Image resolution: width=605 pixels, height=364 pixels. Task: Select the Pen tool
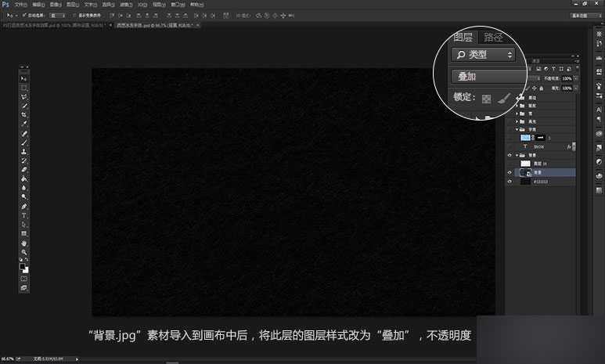(24, 206)
